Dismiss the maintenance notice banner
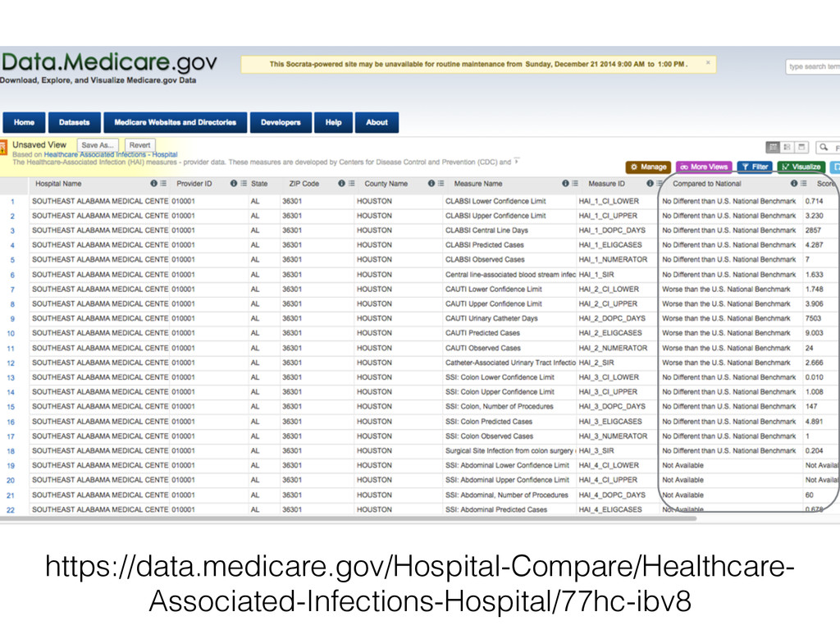Image resolution: width=840 pixels, height=630 pixels. 708,62
